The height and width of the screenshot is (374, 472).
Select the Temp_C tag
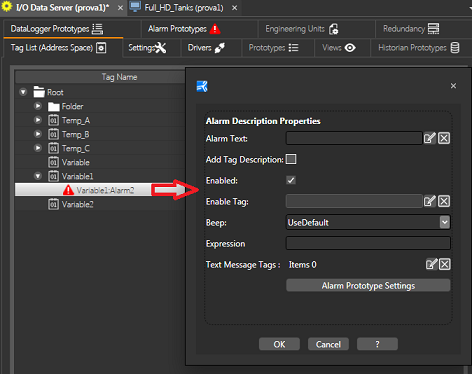click(x=76, y=148)
